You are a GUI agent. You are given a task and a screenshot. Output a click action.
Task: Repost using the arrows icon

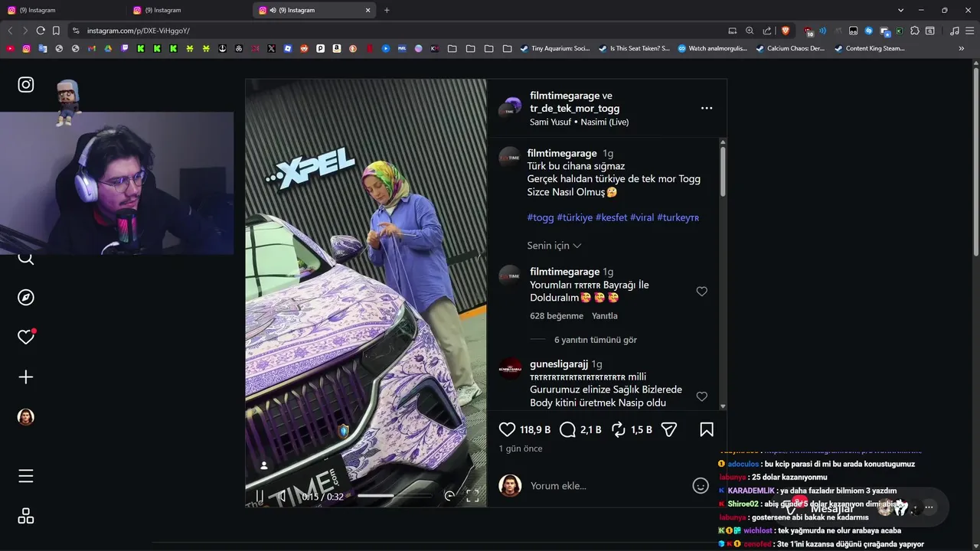coord(619,430)
